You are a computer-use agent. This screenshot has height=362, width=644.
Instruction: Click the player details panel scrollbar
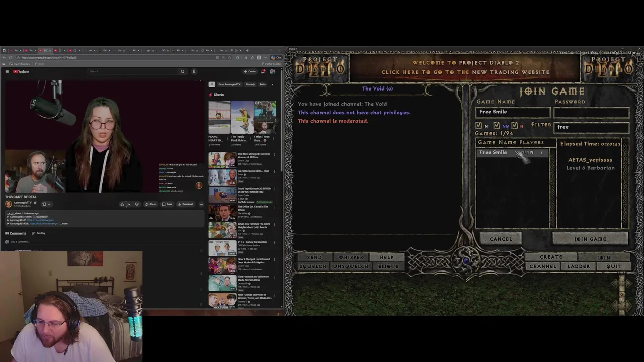coord(625,184)
